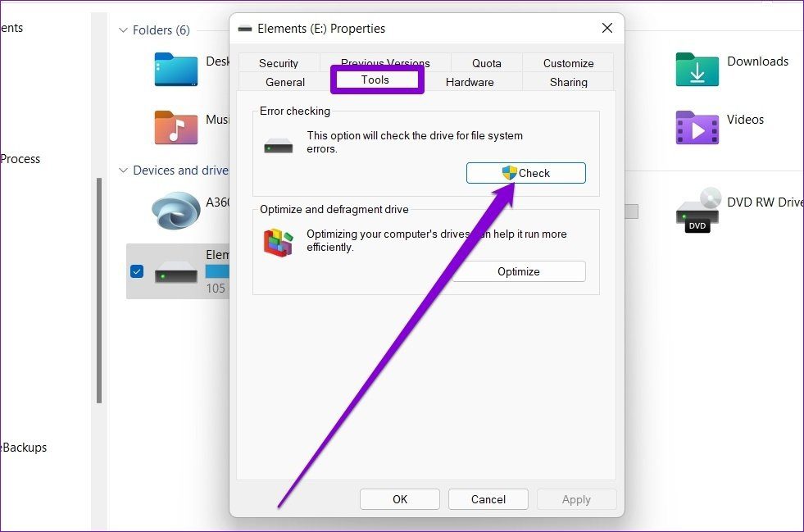Click the Downloads folder icon in Explorer
The width and height of the screenshot is (804, 532).
[697, 69]
